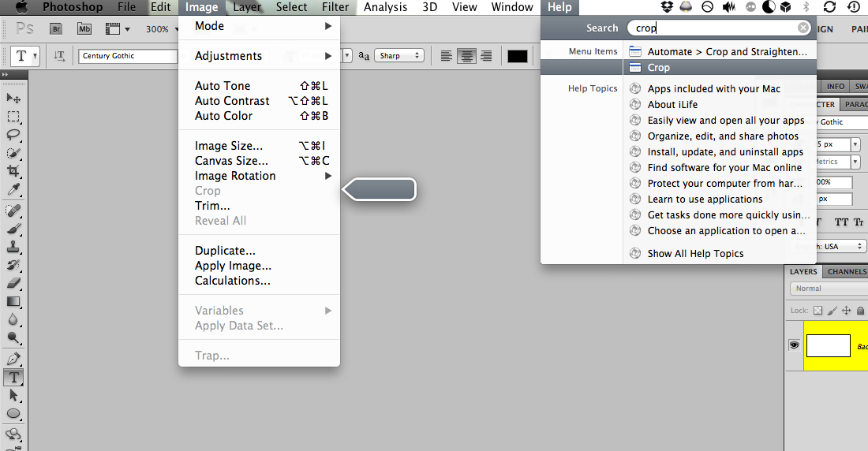Select the Background layer thumbnail
Viewport: 868px width, 451px height.
coord(828,346)
